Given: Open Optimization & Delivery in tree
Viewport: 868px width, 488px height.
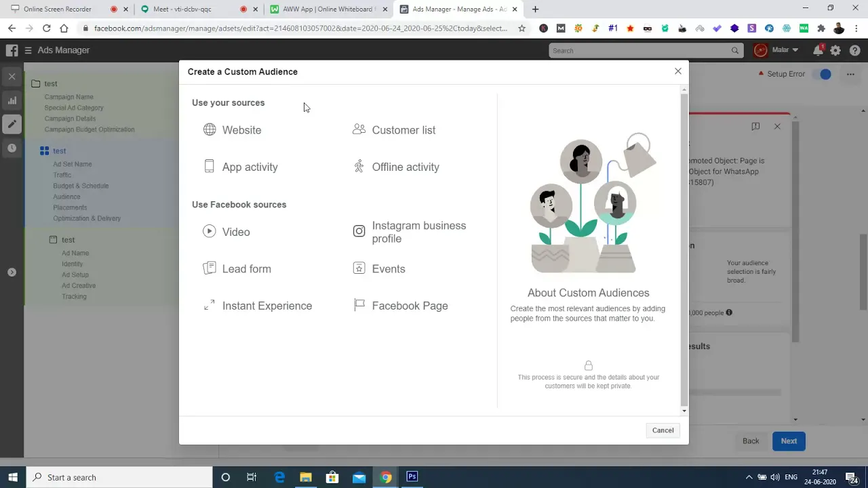Looking at the screenshot, I should click(x=87, y=218).
